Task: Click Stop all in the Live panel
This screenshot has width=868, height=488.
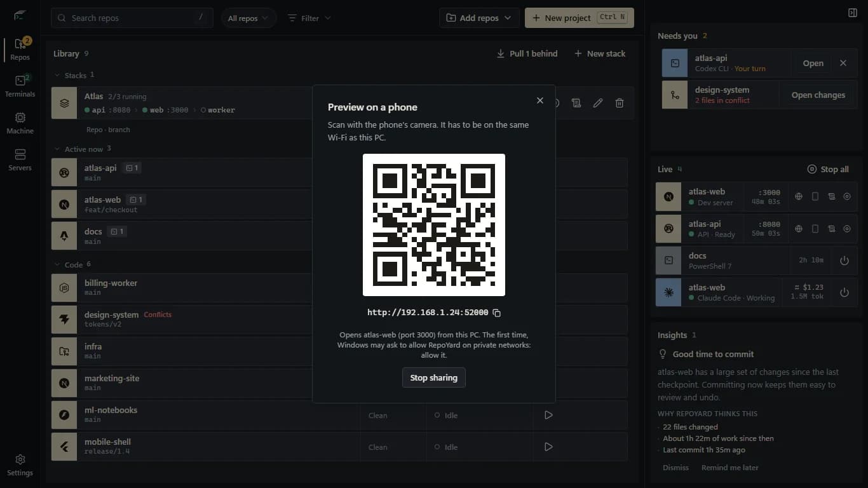Action: 828,169
